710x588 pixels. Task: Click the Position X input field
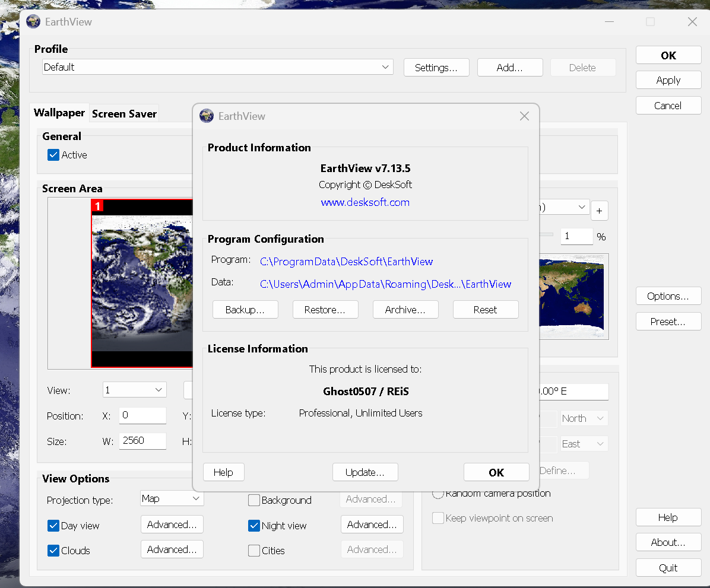click(142, 415)
